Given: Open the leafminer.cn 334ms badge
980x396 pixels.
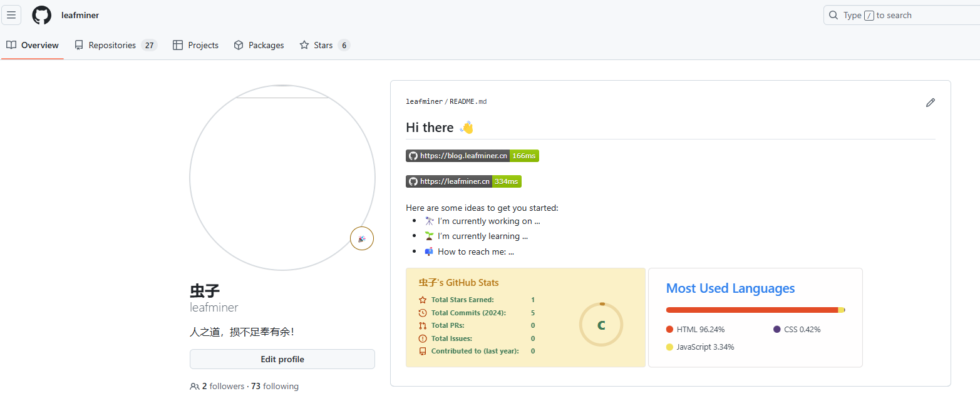Looking at the screenshot, I should (x=463, y=181).
